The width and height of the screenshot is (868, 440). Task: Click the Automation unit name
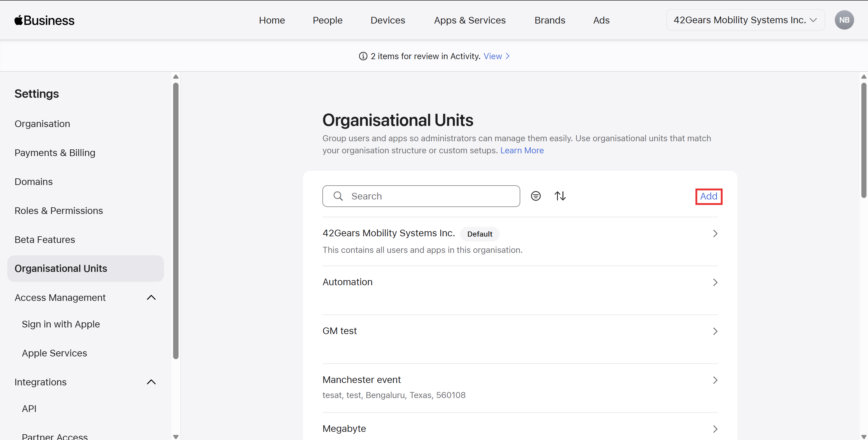[x=347, y=282]
